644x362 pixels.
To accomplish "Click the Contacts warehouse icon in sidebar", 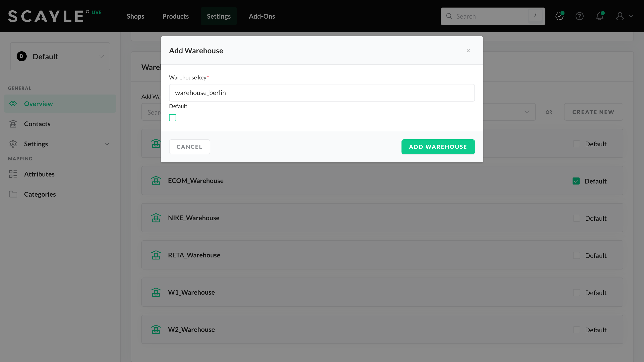I will point(13,124).
